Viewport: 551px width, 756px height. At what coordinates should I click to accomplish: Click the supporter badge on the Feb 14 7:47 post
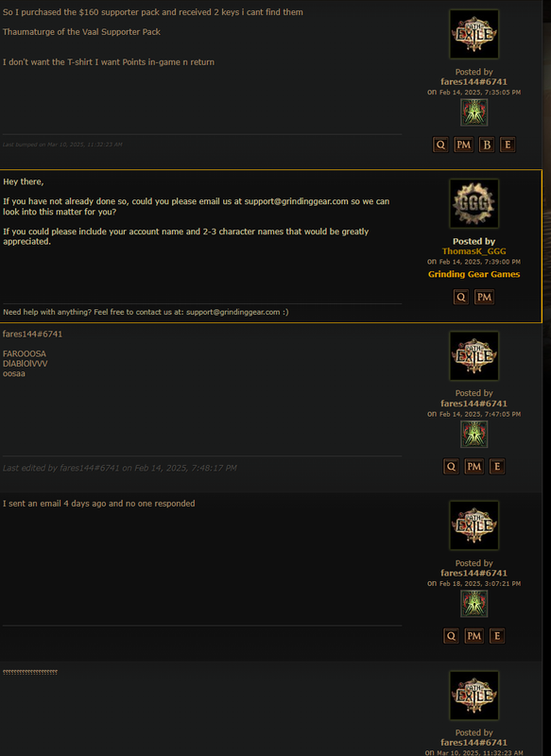474,435
